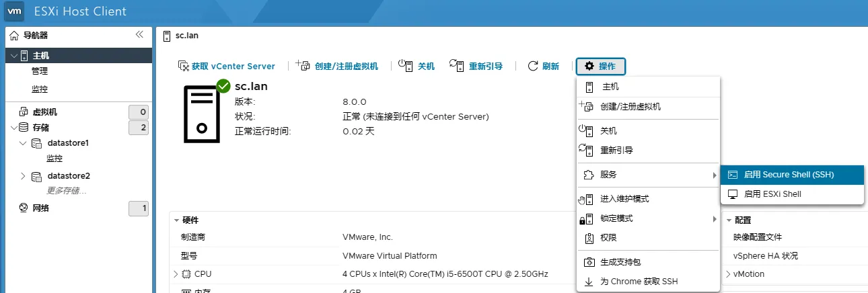
Task: Click the 操作 gear button
Action: pyautogui.click(x=600, y=66)
